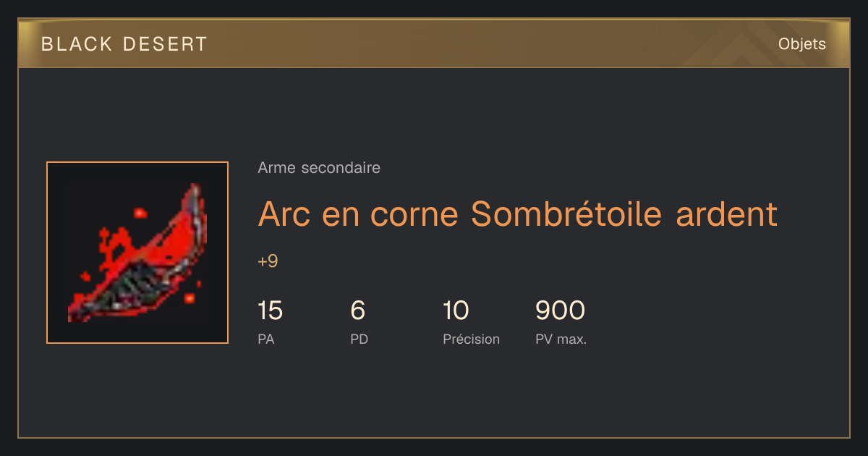
Task: Click the Sombrétoile horn bow item icon
Action: (x=137, y=253)
